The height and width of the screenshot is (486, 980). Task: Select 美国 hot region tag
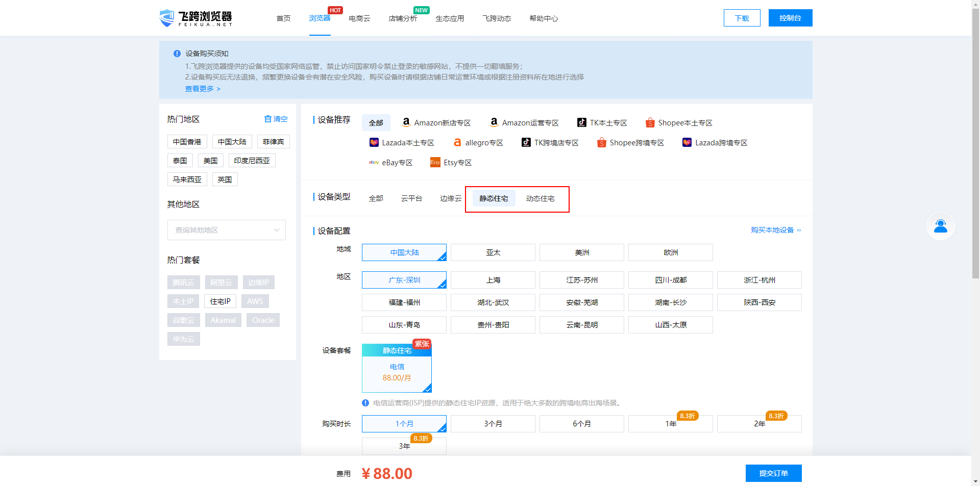point(211,161)
